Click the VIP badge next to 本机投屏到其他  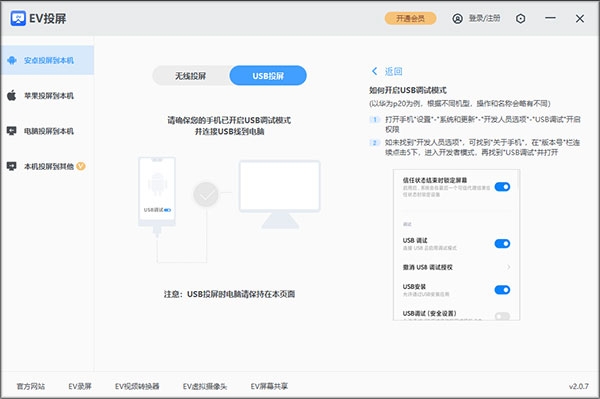tap(81, 166)
